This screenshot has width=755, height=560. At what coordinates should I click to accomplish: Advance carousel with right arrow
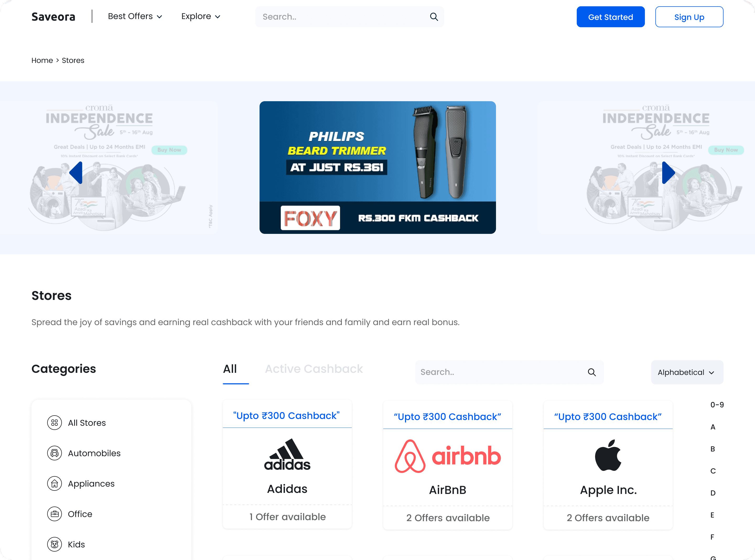(668, 173)
